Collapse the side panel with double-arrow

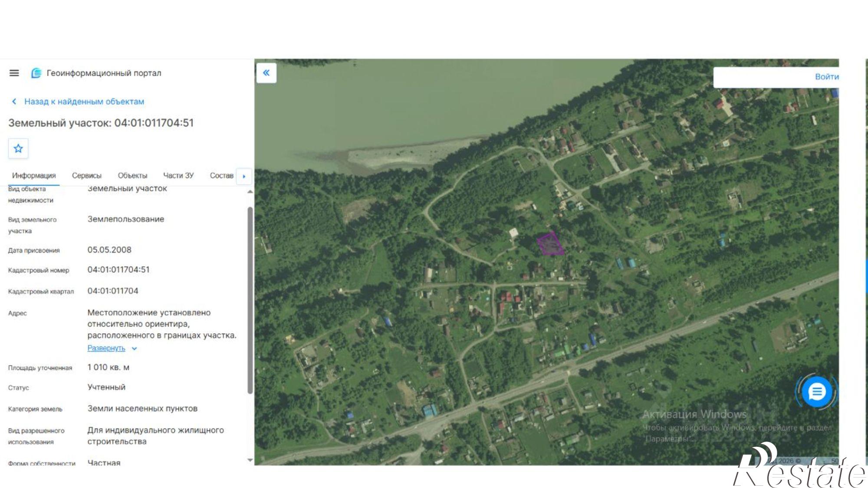coord(266,73)
